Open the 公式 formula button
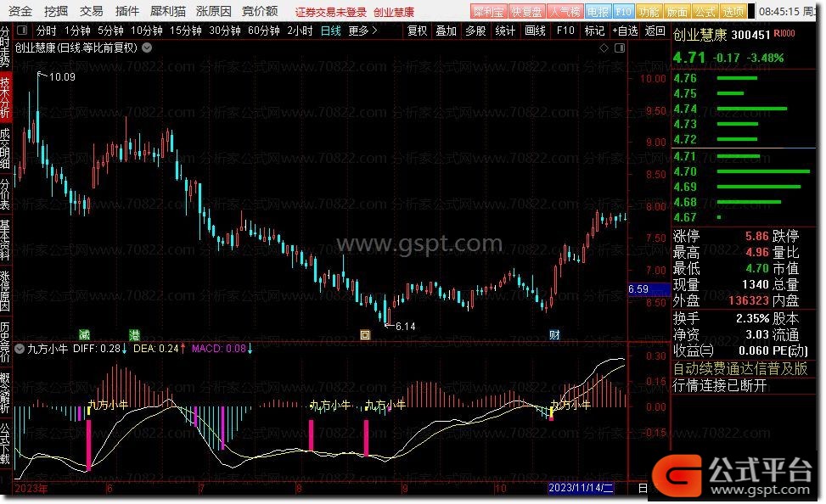 coord(705,12)
